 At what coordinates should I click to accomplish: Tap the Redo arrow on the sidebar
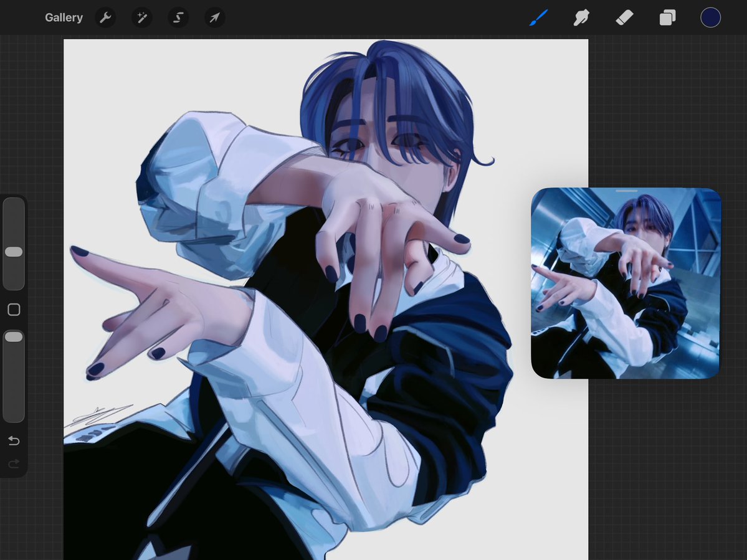(14, 463)
